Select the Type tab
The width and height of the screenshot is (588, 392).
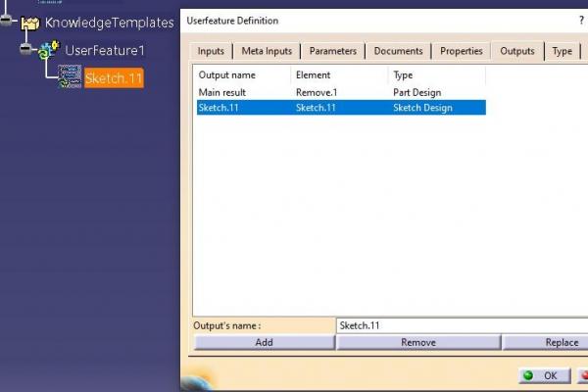[562, 51]
